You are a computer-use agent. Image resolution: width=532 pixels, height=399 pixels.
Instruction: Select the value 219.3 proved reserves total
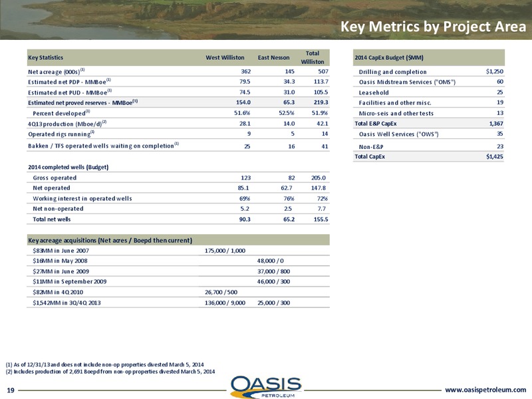pos(321,102)
